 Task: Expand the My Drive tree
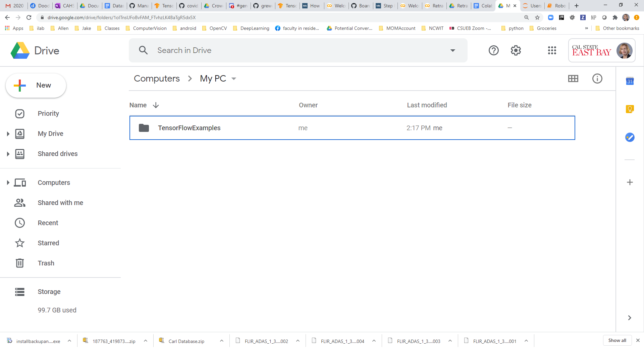[x=8, y=134]
